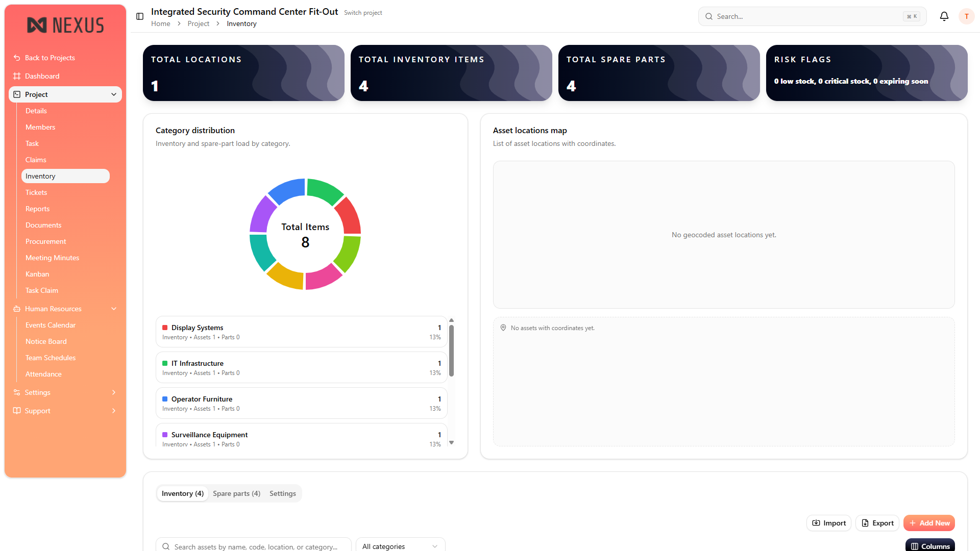
Task: Click the search magnifier icon in top bar
Action: 709,16
